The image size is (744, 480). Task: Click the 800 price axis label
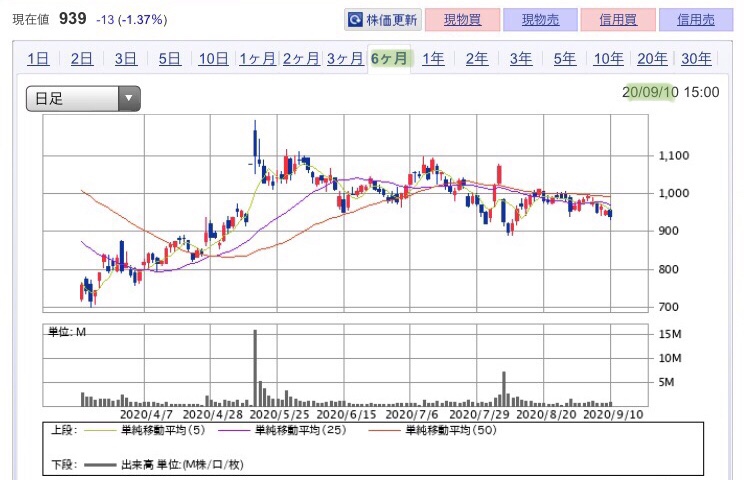click(669, 269)
